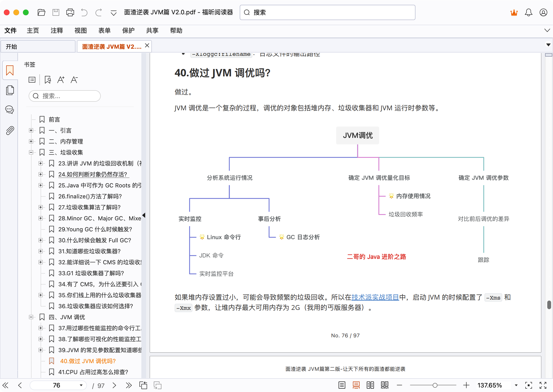
Task: Click the undo arrow icon
Action: pyautogui.click(x=84, y=12)
